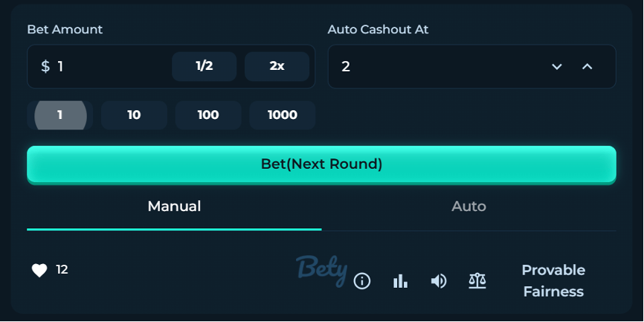Screen dimensions: 644x322
Task: Select the 1 preset bet chip
Action: pos(60,115)
